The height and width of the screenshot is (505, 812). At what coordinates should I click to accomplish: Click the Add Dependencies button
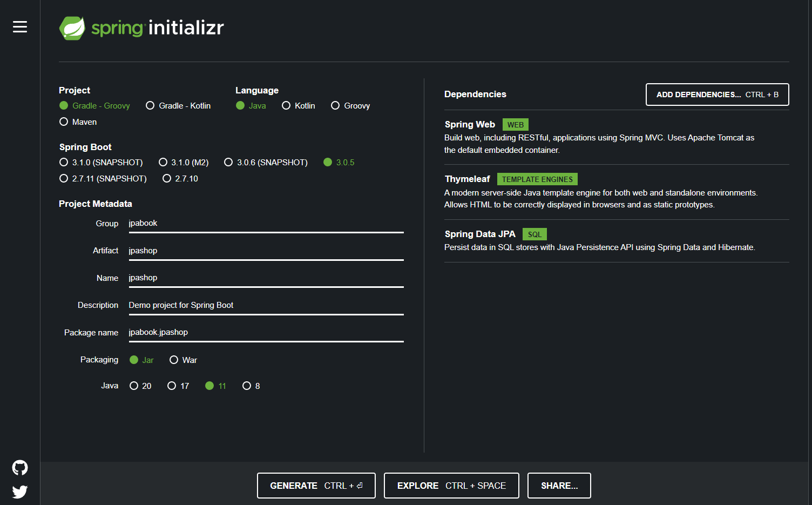(x=718, y=95)
